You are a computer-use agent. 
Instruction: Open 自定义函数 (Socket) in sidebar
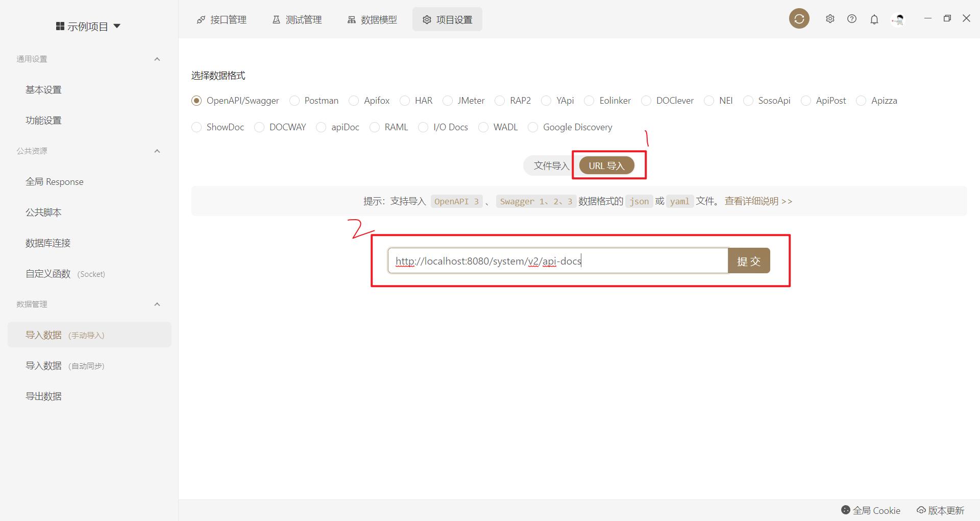pos(89,274)
